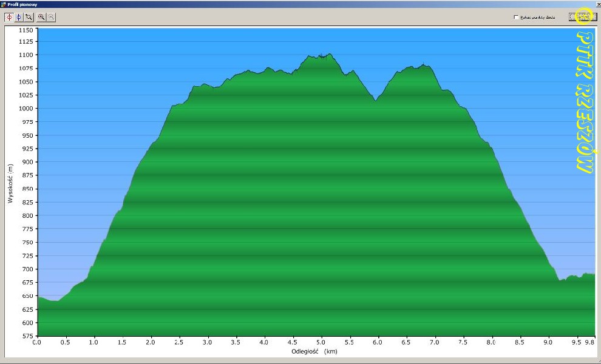Click the Wysokość (m) axis label
601x364 pixels.
(x=10, y=183)
